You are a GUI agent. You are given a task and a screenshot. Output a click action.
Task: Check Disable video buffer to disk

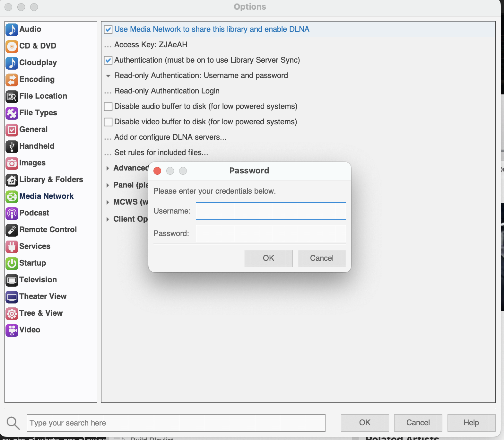(108, 122)
